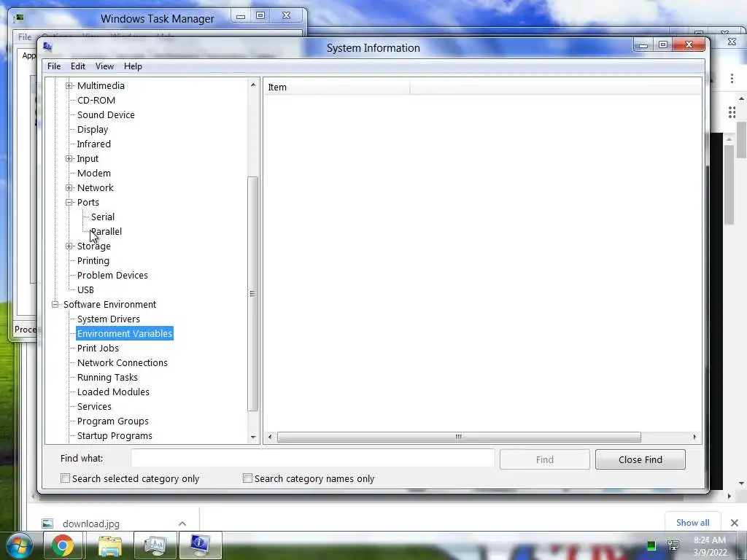
Task: Click System Information title bar icon
Action: coord(47,47)
